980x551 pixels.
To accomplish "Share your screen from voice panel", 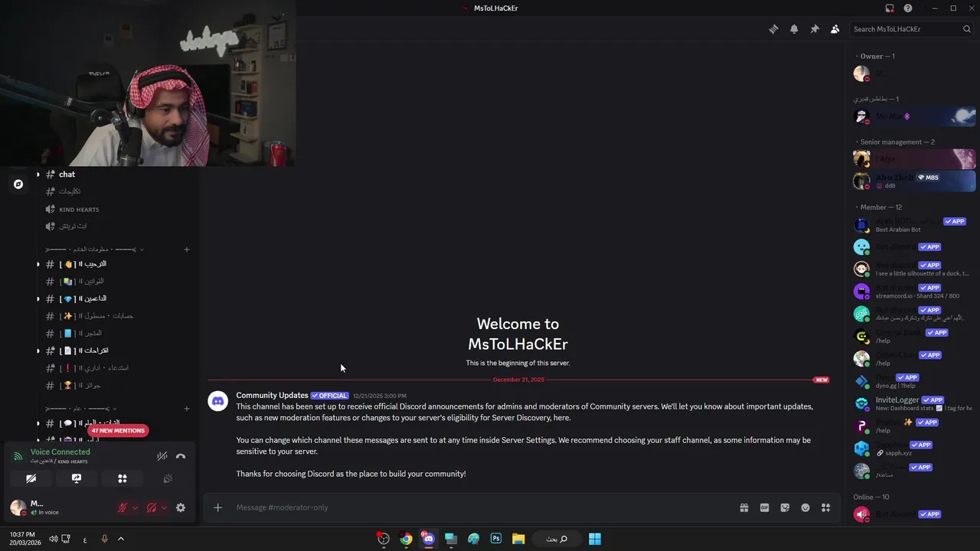I will pos(77,478).
